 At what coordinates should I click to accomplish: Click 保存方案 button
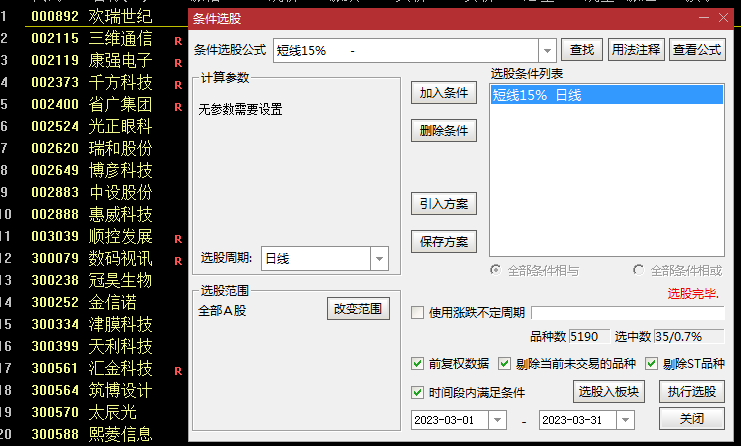pos(444,241)
